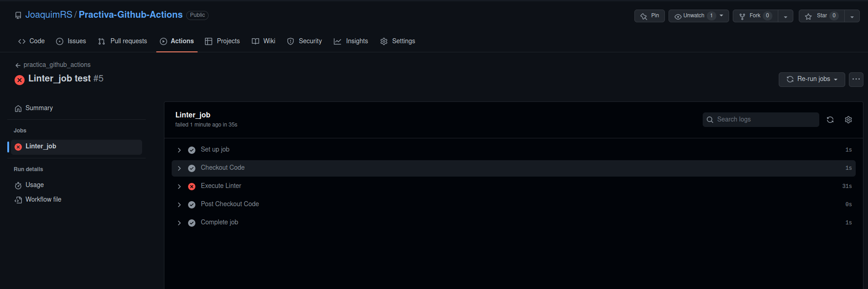This screenshot has width=868, height=289.
Task: Expand the Post Checkout Code step chevron
Action: point(179,205)
